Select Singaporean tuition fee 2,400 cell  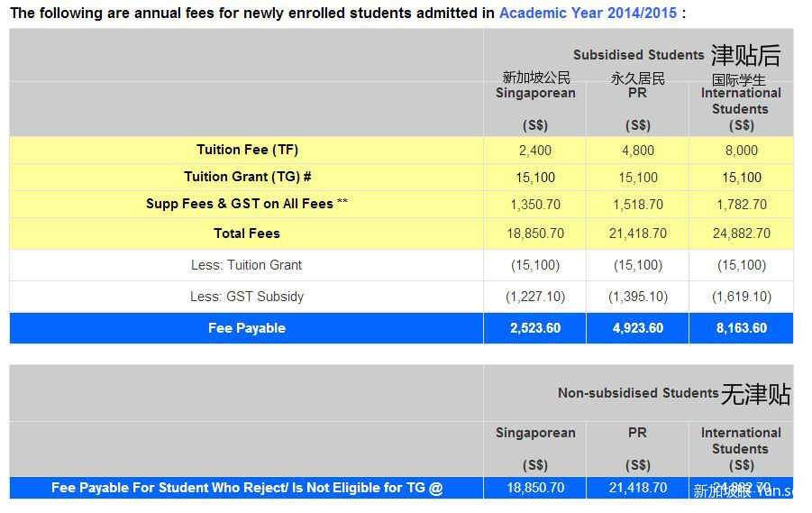(x=535, y=151)
